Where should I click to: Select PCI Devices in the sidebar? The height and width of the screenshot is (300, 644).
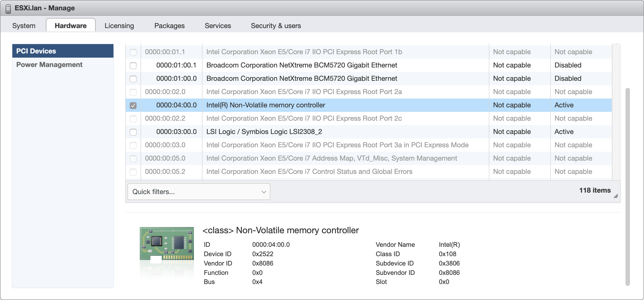(36, 51)
